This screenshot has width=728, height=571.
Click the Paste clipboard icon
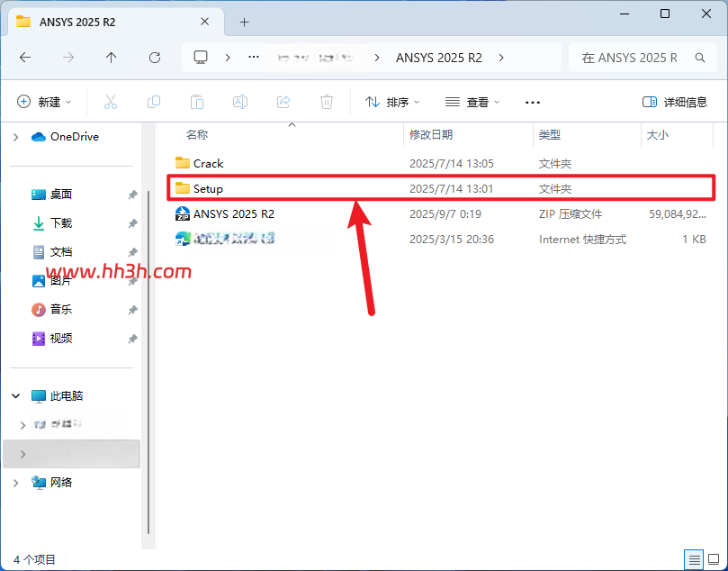click(197, 102)
